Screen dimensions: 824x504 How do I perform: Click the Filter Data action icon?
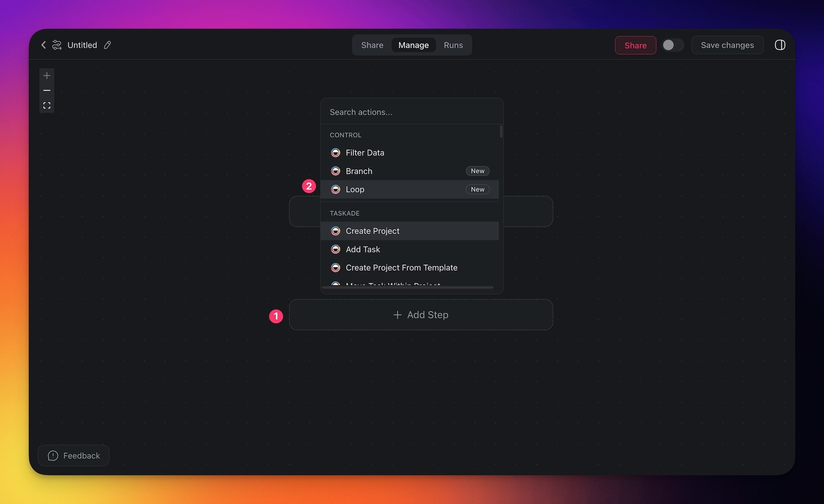[336, 153]
